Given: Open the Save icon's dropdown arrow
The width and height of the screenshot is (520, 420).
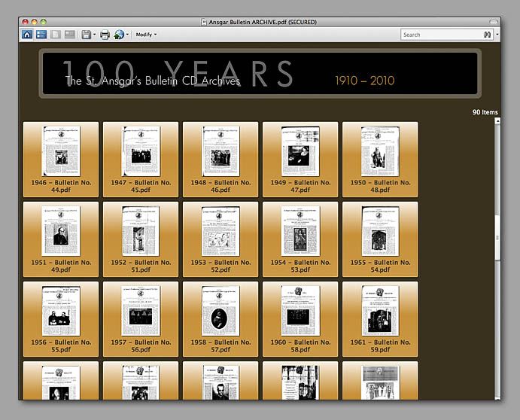Looking at the screenshot, I should pos(95,35).
